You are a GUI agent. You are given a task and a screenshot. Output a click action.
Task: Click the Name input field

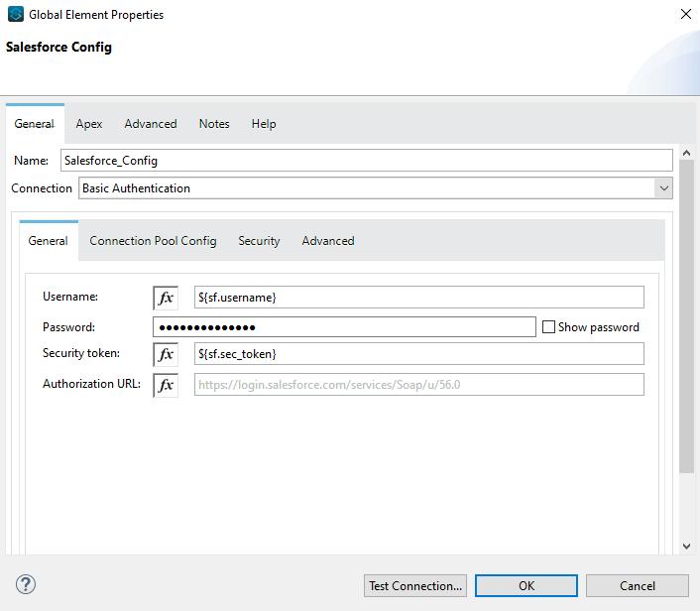tap(367, 161)
